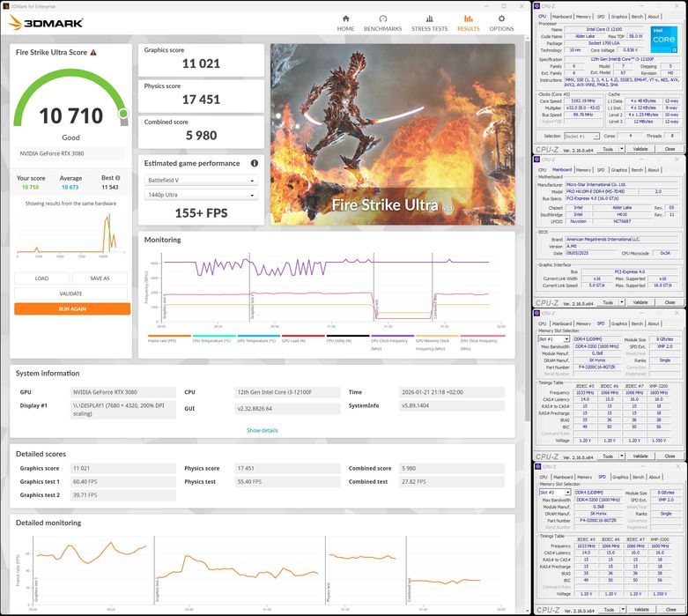The width and height of the screenshot is (688, 616).
Task: Click the orange RUN AGAIN button
Action: coord(72,309)
